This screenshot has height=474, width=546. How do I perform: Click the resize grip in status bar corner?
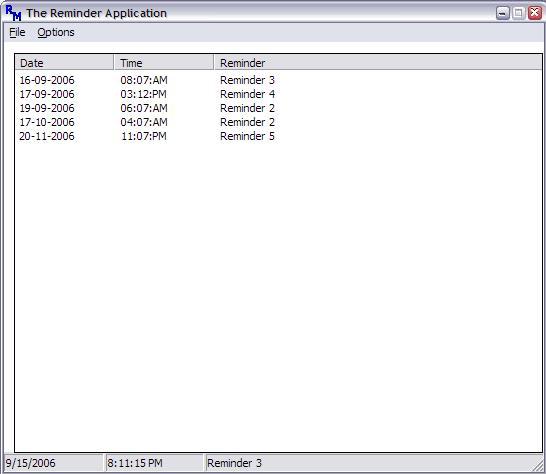(x=538, y=465)
